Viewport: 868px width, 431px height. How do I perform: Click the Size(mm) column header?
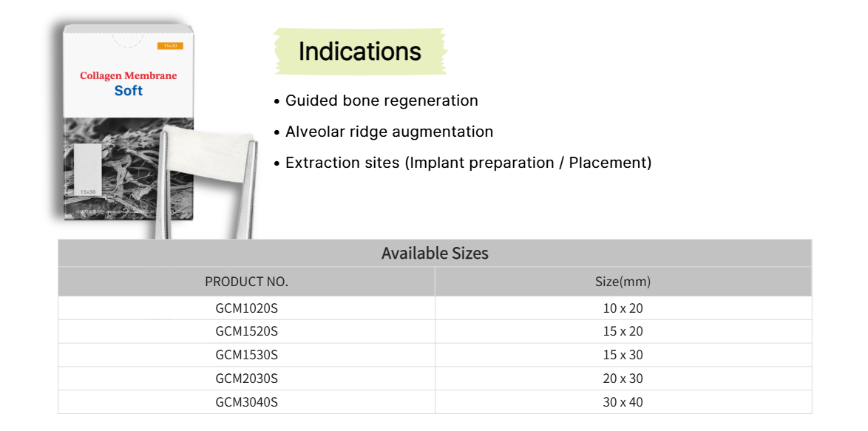point(623,282)
